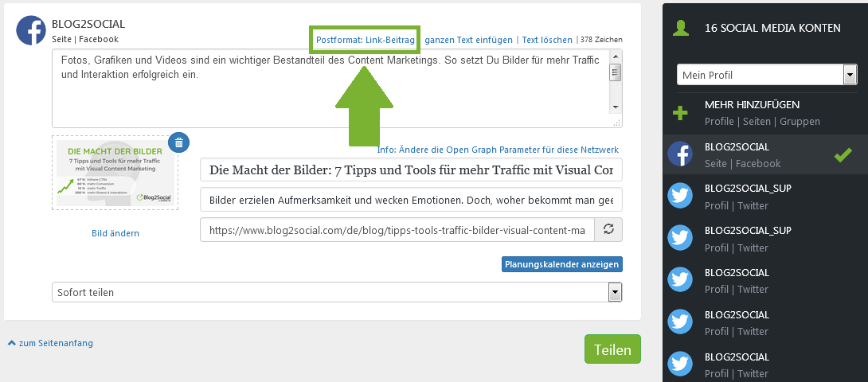Open the Open Graph Parameter info link
This screenshot has width=868, height=382.
[498, 150]
